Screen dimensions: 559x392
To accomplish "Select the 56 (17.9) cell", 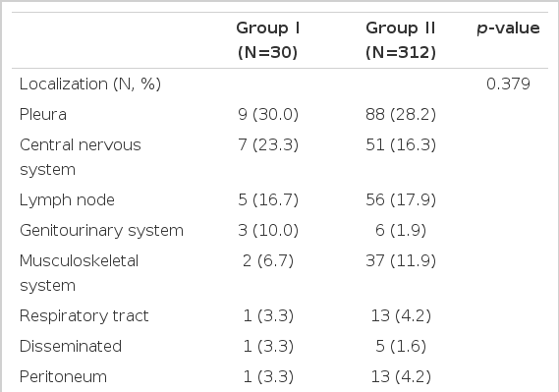I will (x=401, y=199).
